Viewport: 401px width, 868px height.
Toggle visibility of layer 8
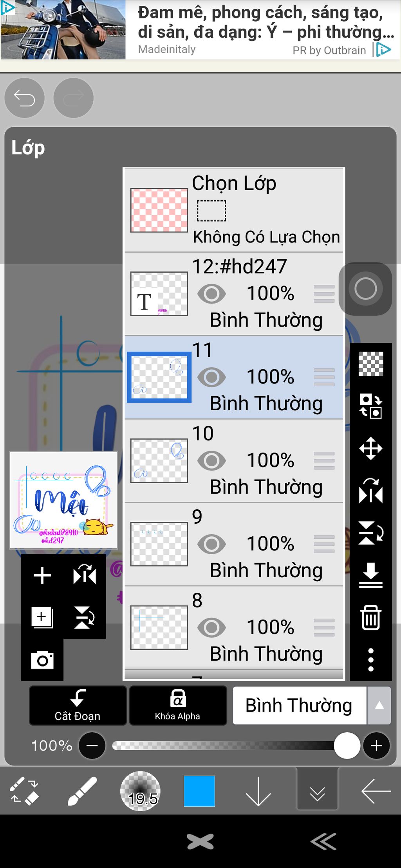(211, 628)
